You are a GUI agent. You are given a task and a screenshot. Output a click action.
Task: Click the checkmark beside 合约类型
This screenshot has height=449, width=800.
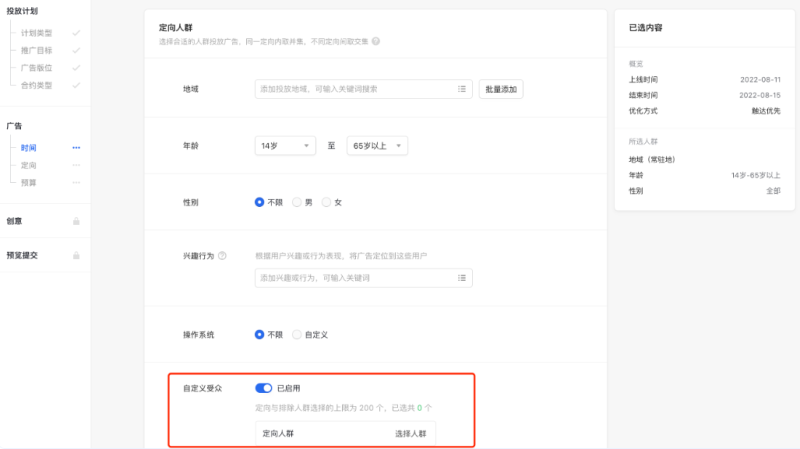point(76,85)
